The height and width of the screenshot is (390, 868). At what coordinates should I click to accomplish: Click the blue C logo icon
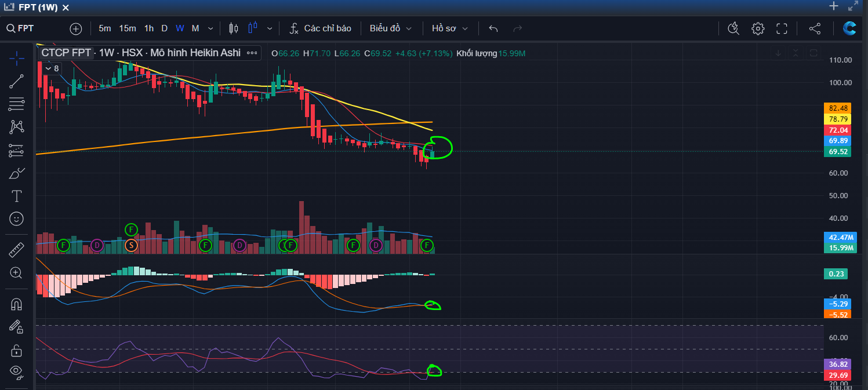point(850,28)
